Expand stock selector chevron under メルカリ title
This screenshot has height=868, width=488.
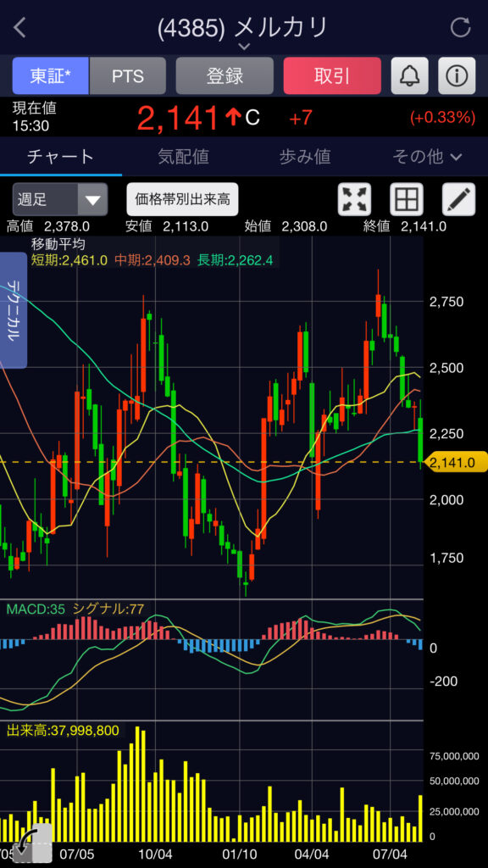245,46
